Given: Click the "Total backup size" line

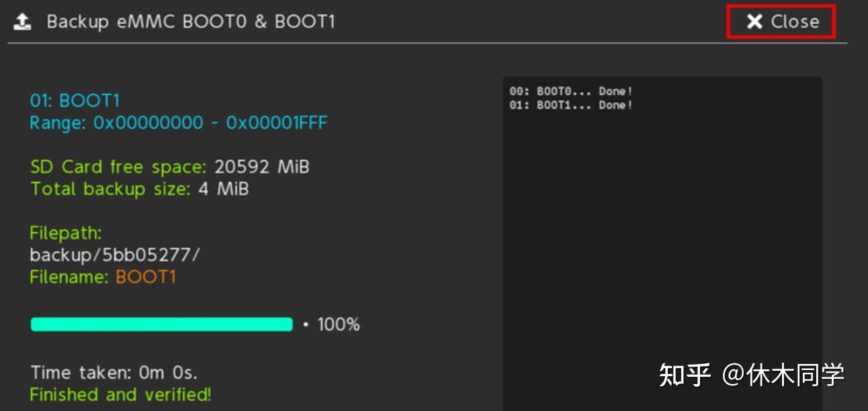Looking at the screenshot, I should 139,189.
